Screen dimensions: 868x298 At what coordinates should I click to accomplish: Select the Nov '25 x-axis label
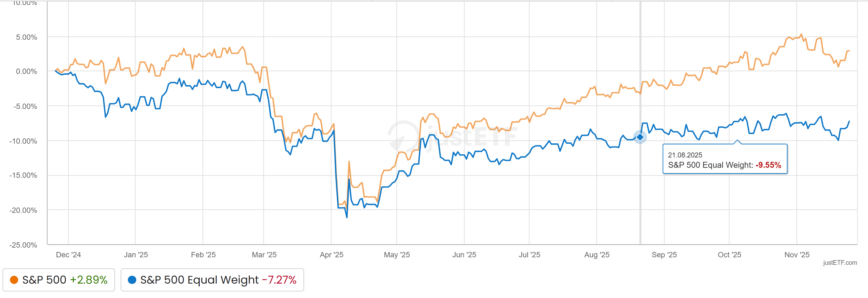tap(796, 255)
